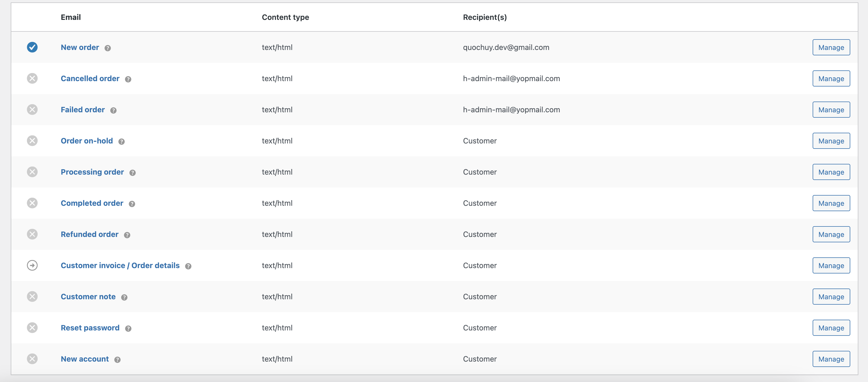Open the tooltip icon for Processing order
868x382 pixels.
132,172
